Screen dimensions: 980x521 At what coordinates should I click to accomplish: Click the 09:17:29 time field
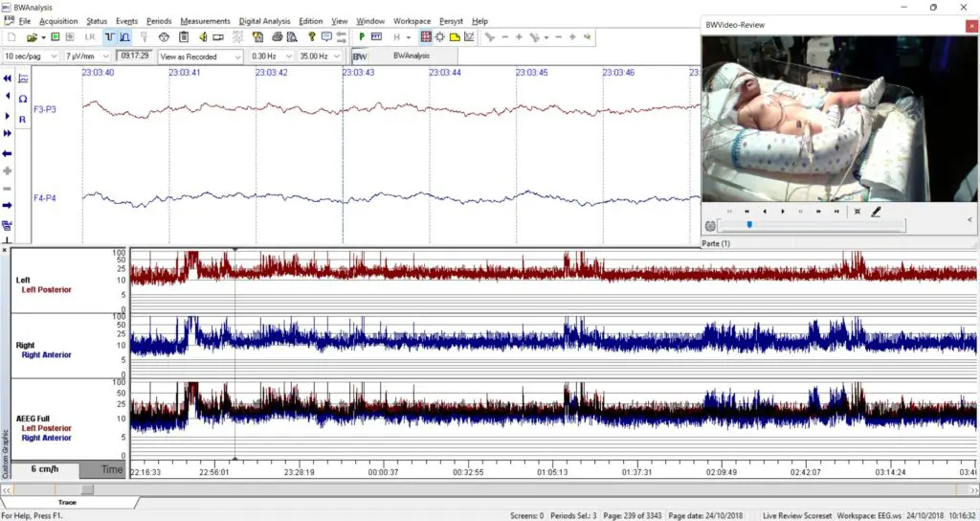[134, 56]
